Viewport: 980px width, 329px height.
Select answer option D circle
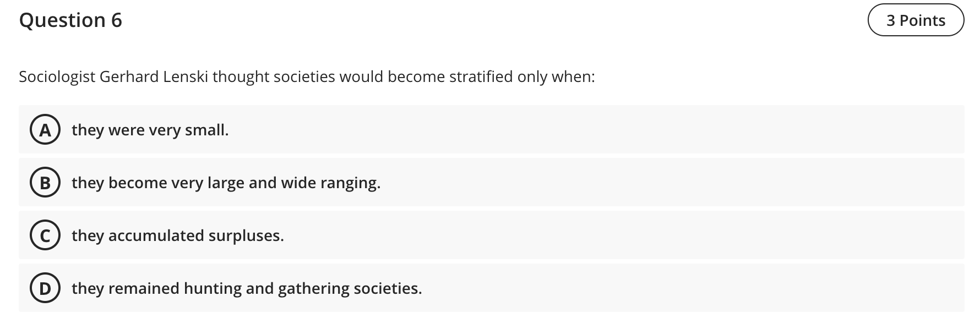(46, 287)
